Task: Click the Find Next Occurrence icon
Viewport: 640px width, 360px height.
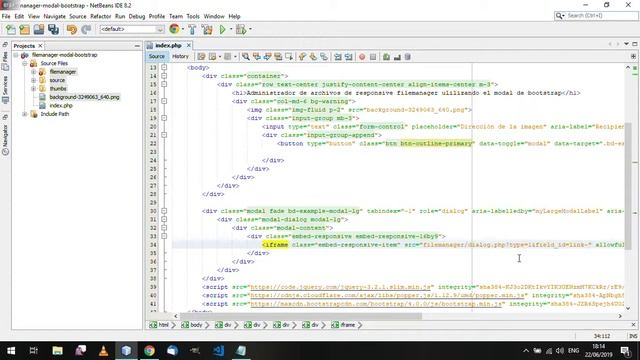Action: pyautogui.click(x=267, y=57)
